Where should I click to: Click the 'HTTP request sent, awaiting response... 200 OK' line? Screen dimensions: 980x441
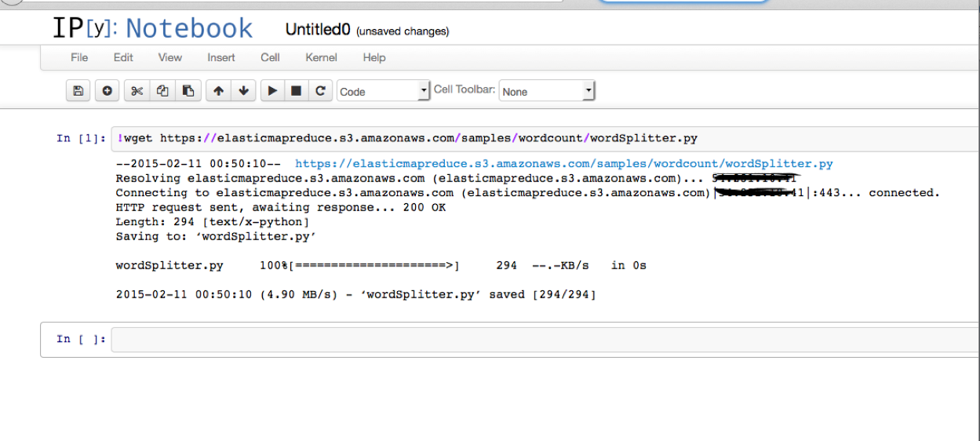point(280,207)
